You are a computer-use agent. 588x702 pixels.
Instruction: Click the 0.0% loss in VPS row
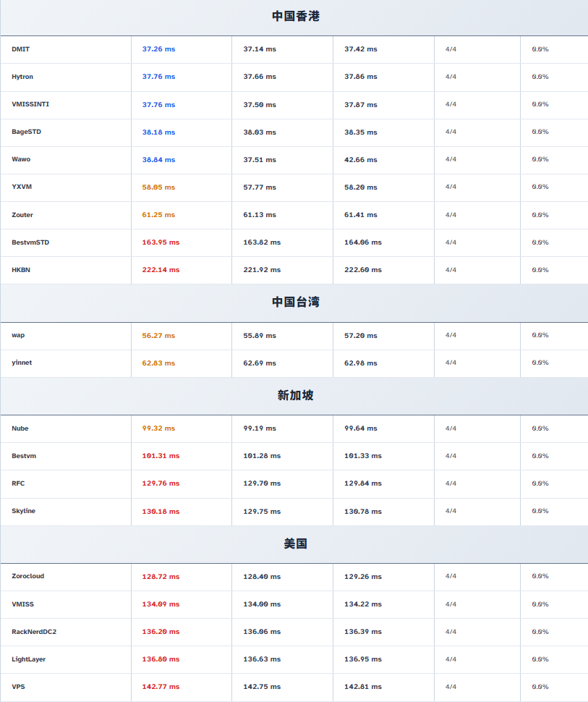(540, 687)
